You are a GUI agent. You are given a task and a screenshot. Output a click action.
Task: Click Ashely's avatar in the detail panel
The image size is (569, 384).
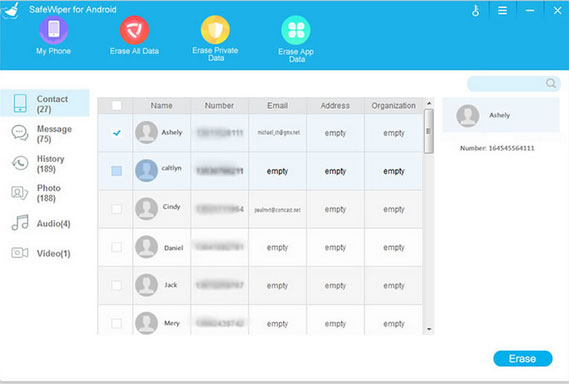[x=468, y=115]
